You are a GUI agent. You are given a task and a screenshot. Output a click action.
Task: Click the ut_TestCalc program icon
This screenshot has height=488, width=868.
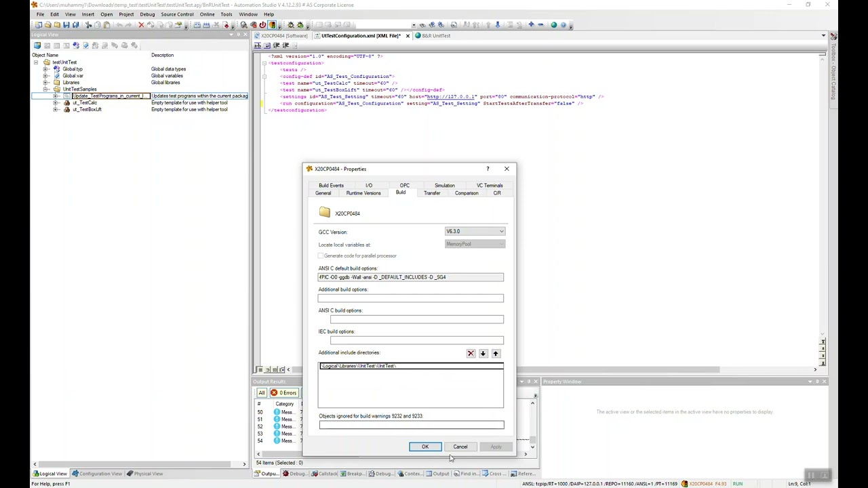(x=66, y=103)
